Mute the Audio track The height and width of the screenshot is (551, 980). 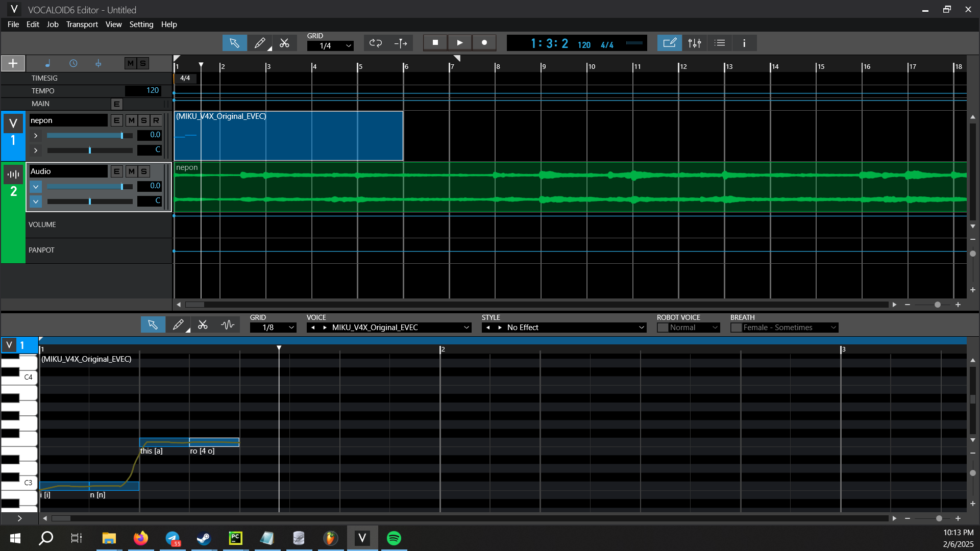point(132,171)
